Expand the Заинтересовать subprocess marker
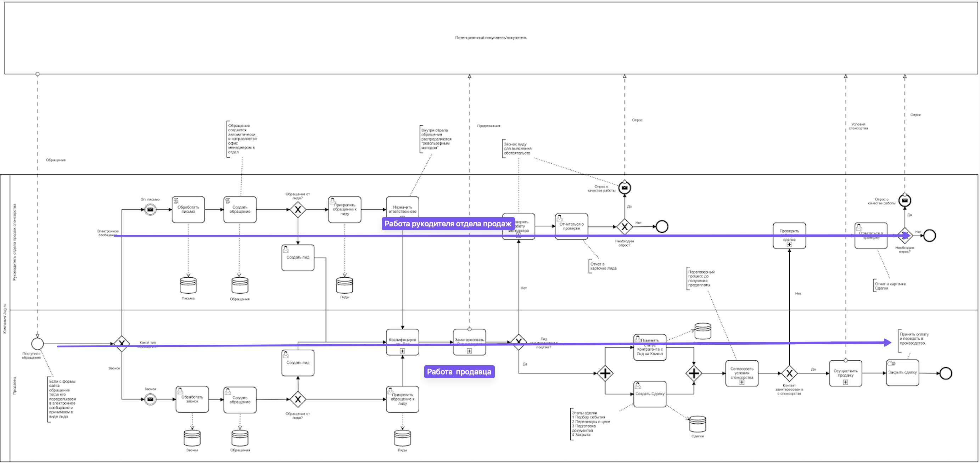The image size is (980, 463). pos(470,351)
